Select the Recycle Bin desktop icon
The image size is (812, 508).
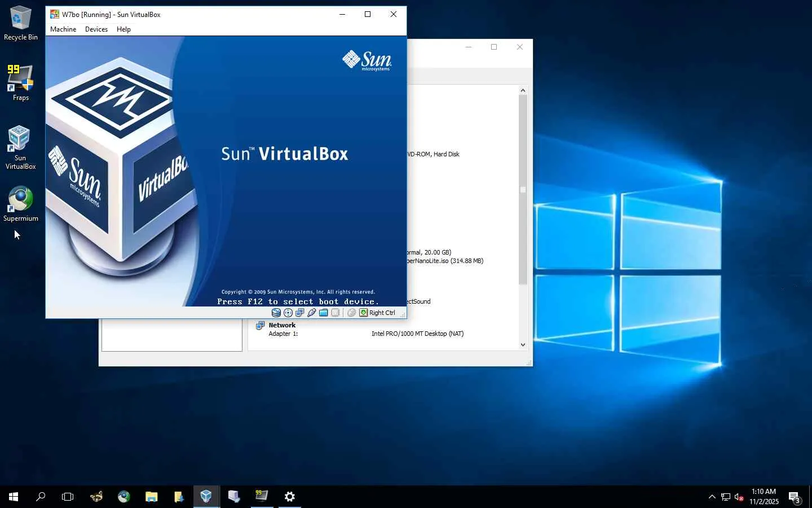tap(21, 23)
